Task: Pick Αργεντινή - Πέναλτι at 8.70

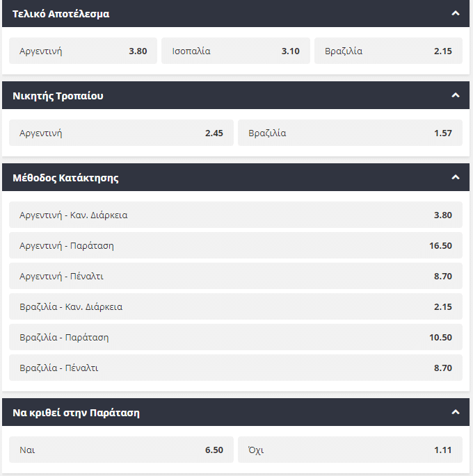Action: click(x=236, y=276)
